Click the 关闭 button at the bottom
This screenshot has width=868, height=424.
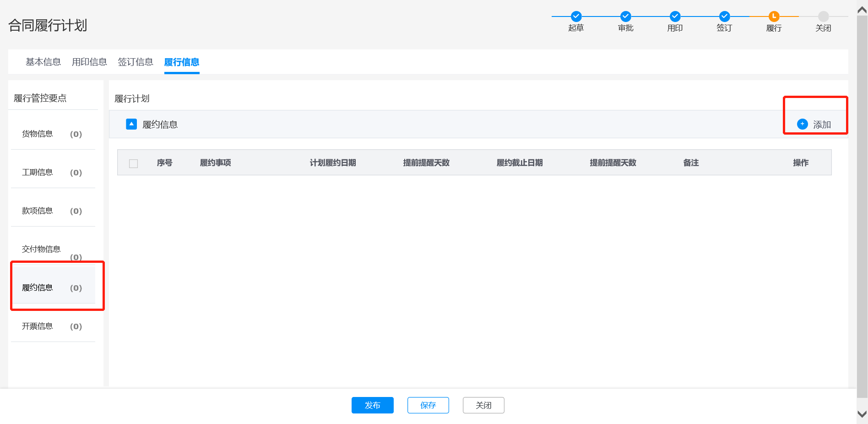click(x=483, y=405)
